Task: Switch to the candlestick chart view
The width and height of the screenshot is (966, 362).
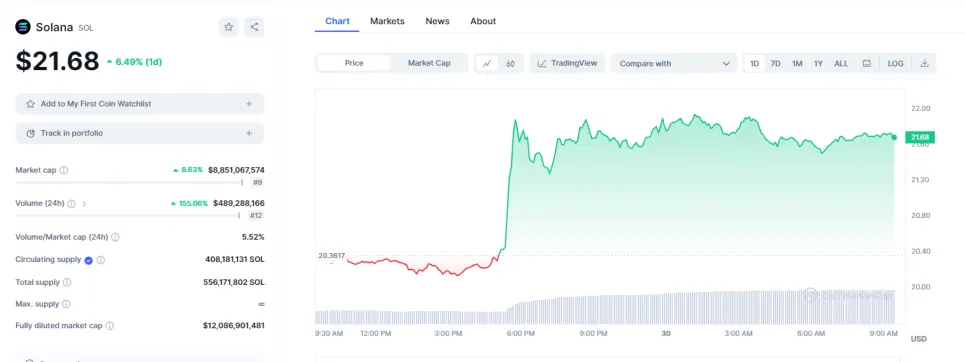Action: (510, 63)
